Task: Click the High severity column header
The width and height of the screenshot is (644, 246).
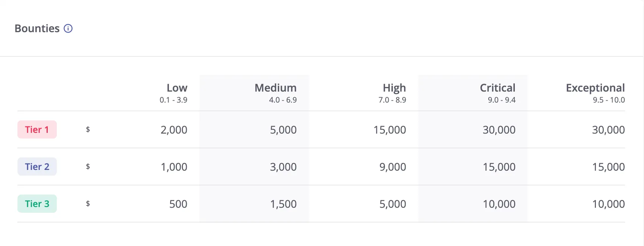Action: coord(394,88)
